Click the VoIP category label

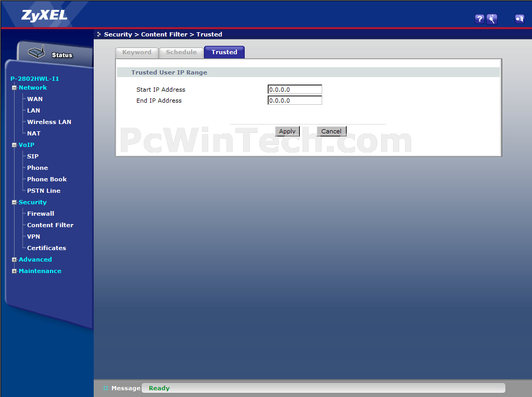tap(27, 145)
